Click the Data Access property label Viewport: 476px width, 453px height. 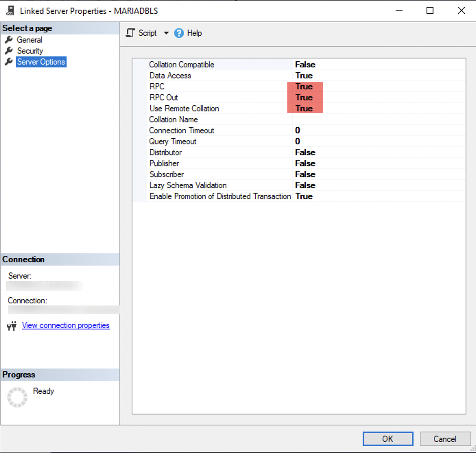pyautogui.click(x=170, y=75)
